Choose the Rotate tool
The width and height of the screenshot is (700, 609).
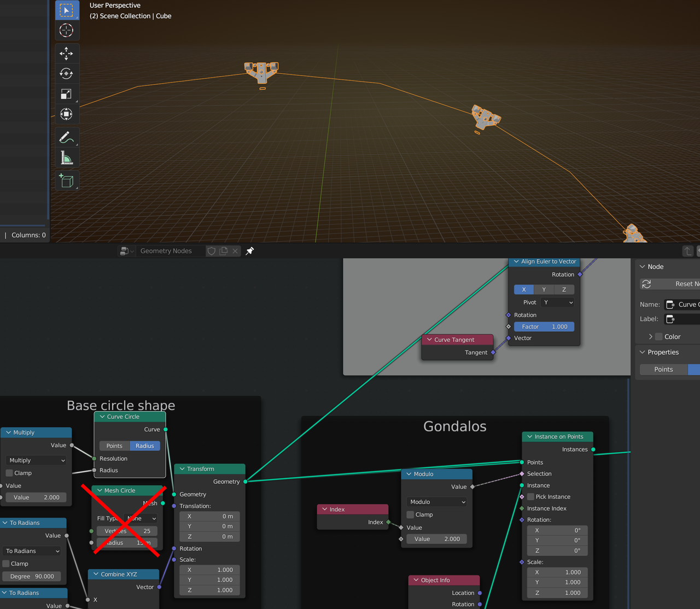67,74
